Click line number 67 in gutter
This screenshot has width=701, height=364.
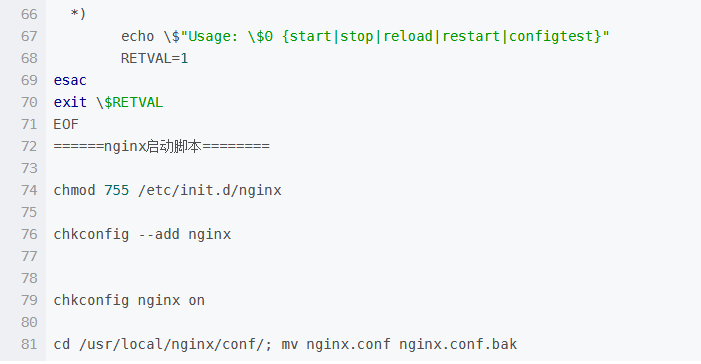click(29, 36)
